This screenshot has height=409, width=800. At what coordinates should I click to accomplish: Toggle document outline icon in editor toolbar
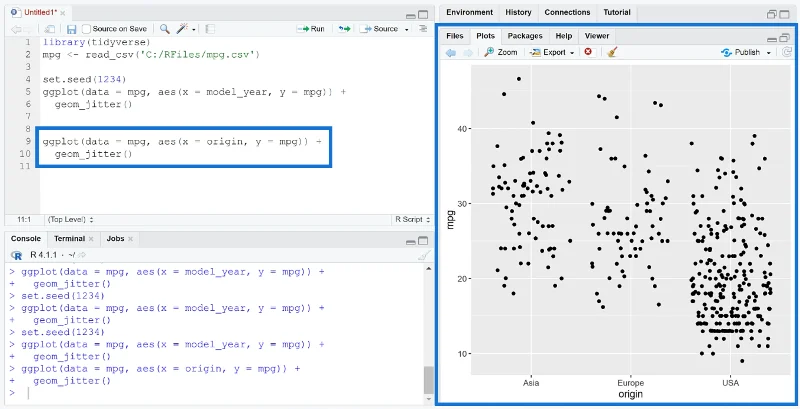point(423,29)
